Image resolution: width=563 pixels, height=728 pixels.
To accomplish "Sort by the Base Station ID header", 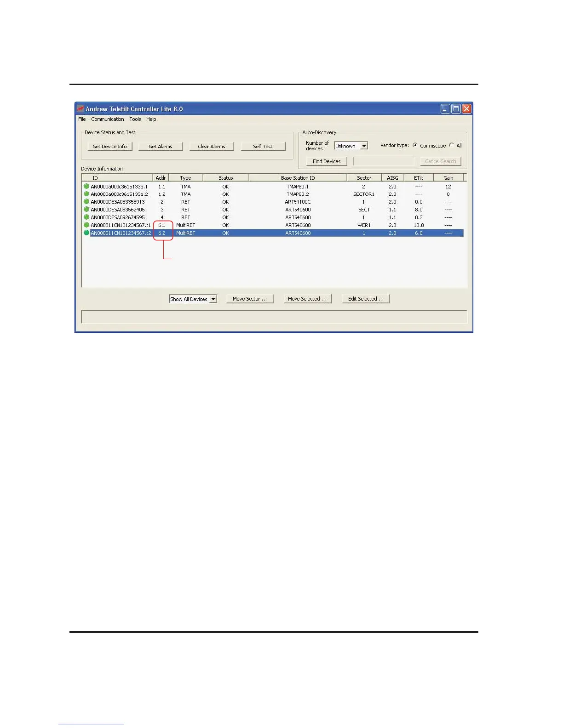I will 298,178.
